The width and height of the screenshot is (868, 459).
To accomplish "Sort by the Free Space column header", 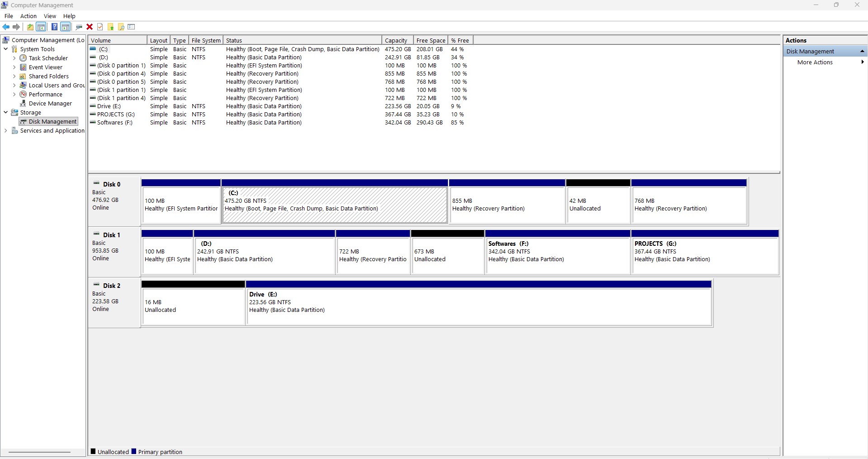I will [x=431, y=40].
